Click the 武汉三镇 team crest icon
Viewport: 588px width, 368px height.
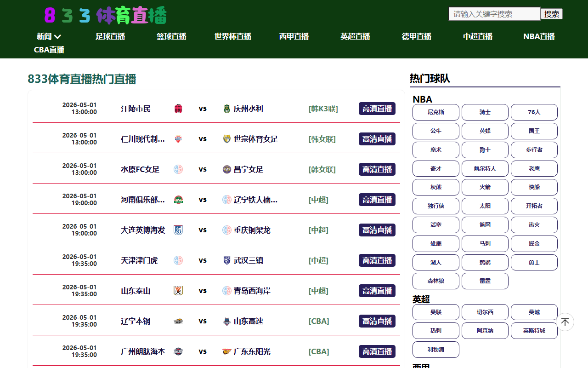[x=226, y=260]
